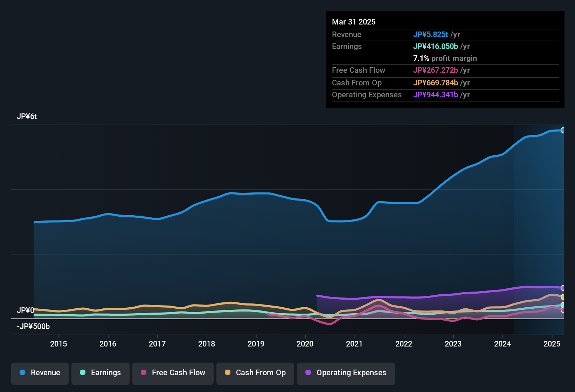
Task: Click the Revenue row label in tooltip
Action: point(347,34)
